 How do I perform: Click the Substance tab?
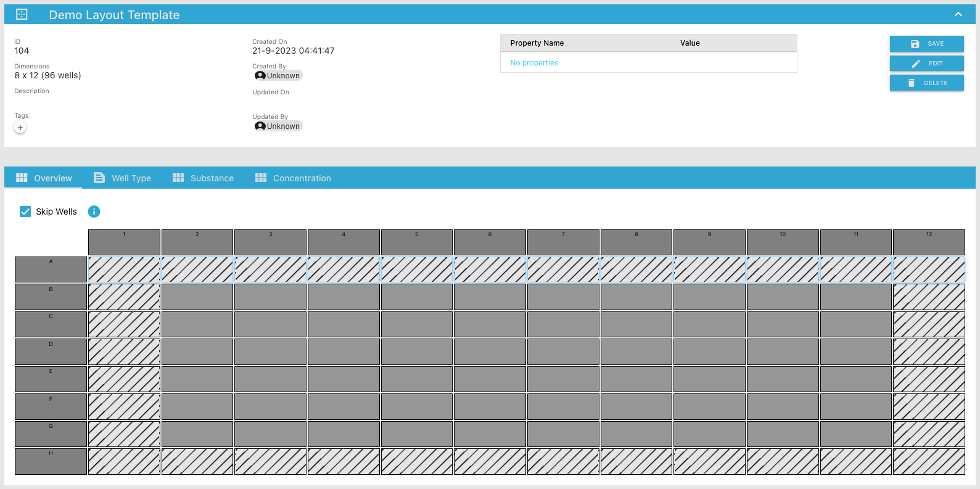203,178
